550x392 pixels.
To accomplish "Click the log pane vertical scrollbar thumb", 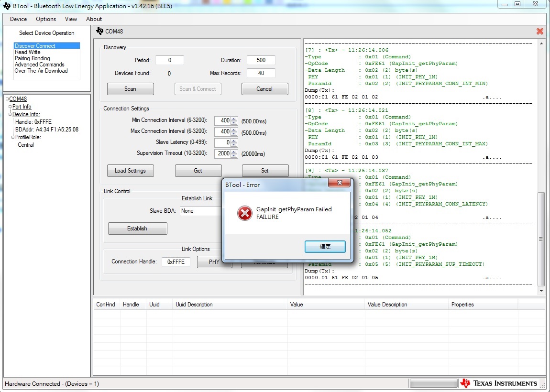I will (x=541, y=239).
